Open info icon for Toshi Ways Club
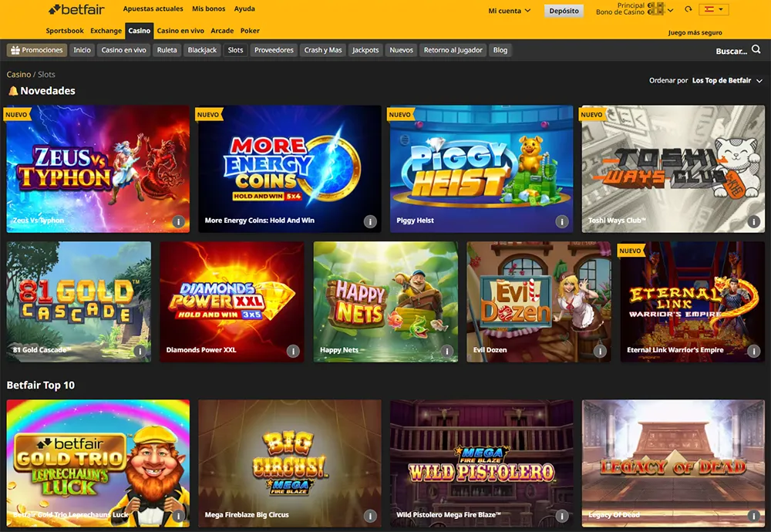Screen dimensions: 771x532 point(754,222)
